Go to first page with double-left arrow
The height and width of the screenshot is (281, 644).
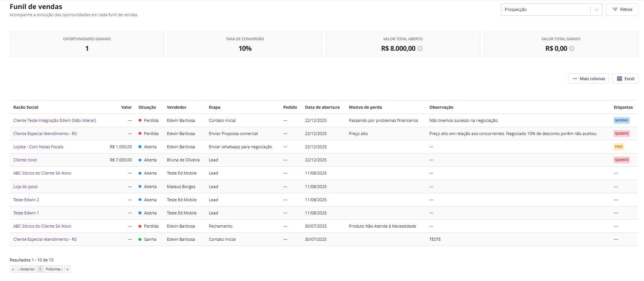(x=13, y=269)
